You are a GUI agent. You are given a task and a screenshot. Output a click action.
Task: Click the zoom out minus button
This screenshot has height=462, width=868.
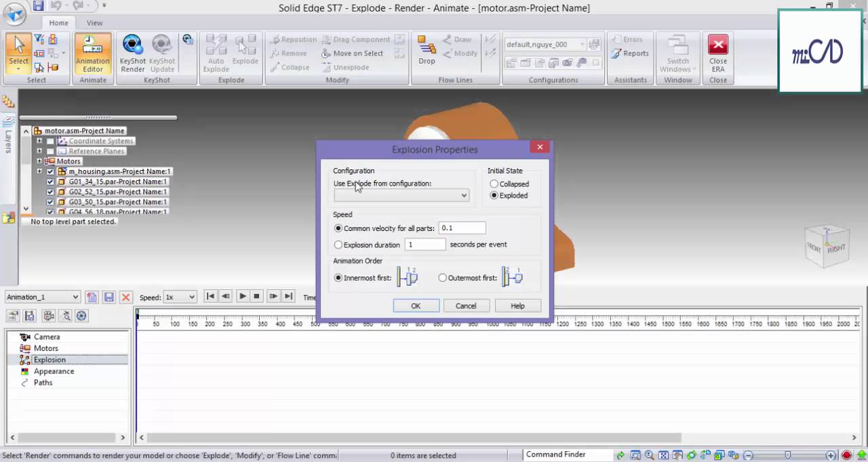tap(749, 455)
